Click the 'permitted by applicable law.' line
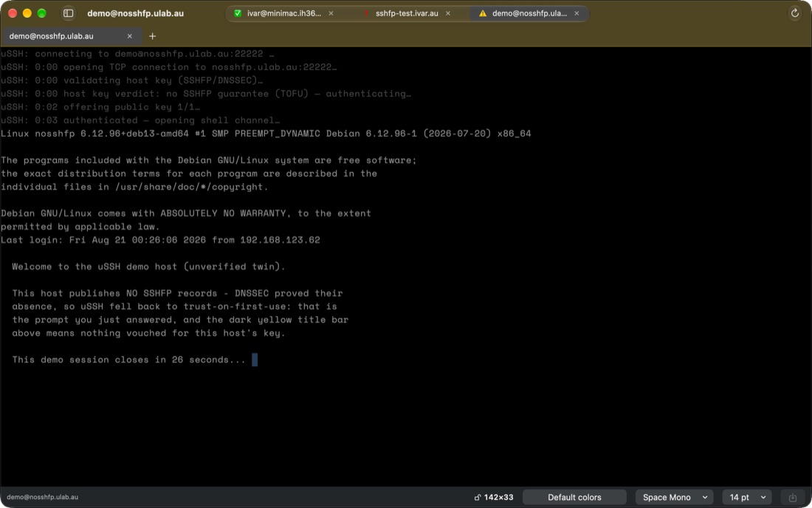812x508 pixels. (x=80, y=227)
